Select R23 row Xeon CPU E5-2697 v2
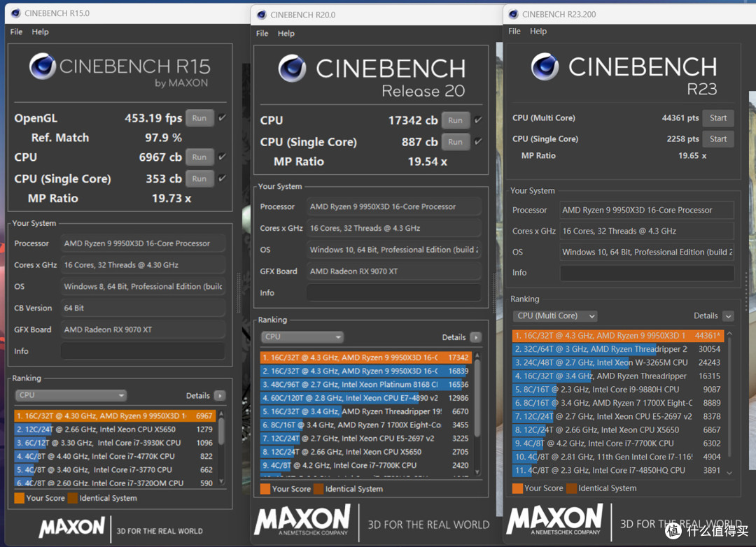756x547 pixels. coord(617,416)
